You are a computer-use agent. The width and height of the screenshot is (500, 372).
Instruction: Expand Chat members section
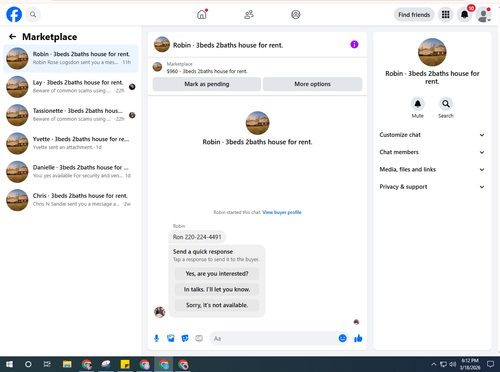(432, 152)
